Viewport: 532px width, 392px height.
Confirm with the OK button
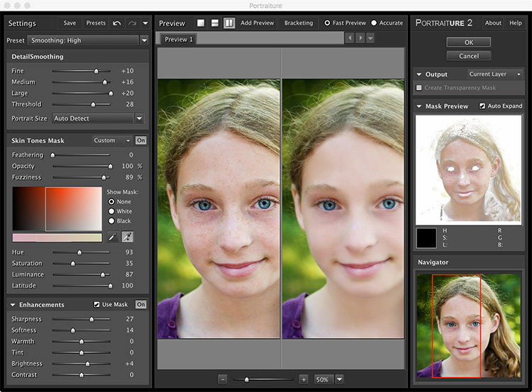point(469,43)
